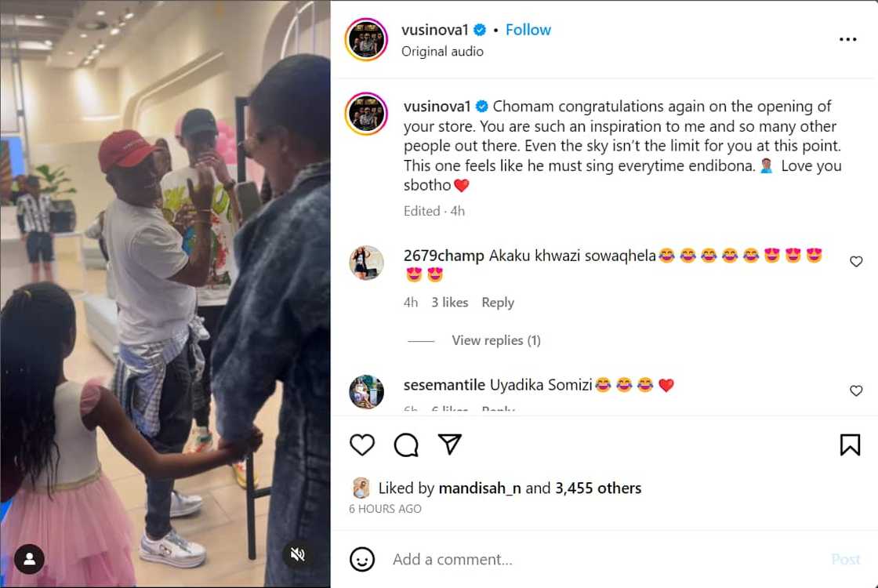The height and width of the screenshot is (588, 878).
Task: Show tagged people icon on video
Action: 29,558
